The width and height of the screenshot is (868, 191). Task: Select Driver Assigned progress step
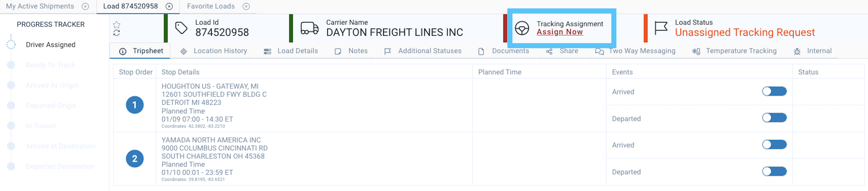coord(51,45)
